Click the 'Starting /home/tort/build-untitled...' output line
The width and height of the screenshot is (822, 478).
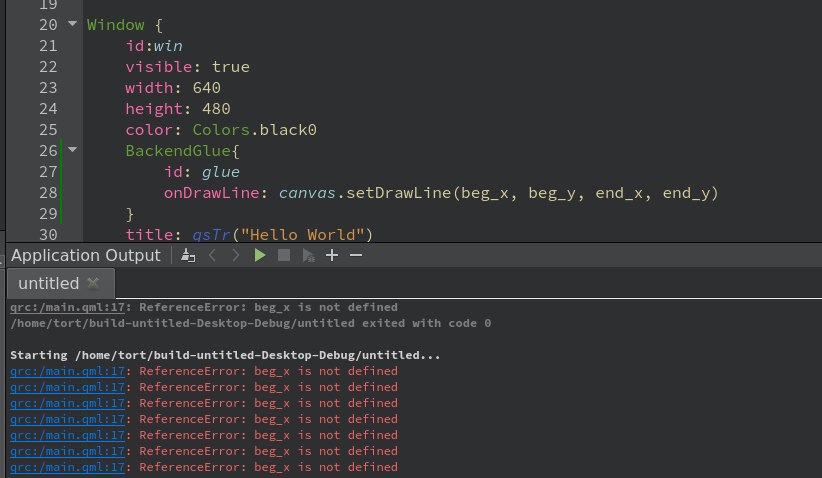pos(225,355)
